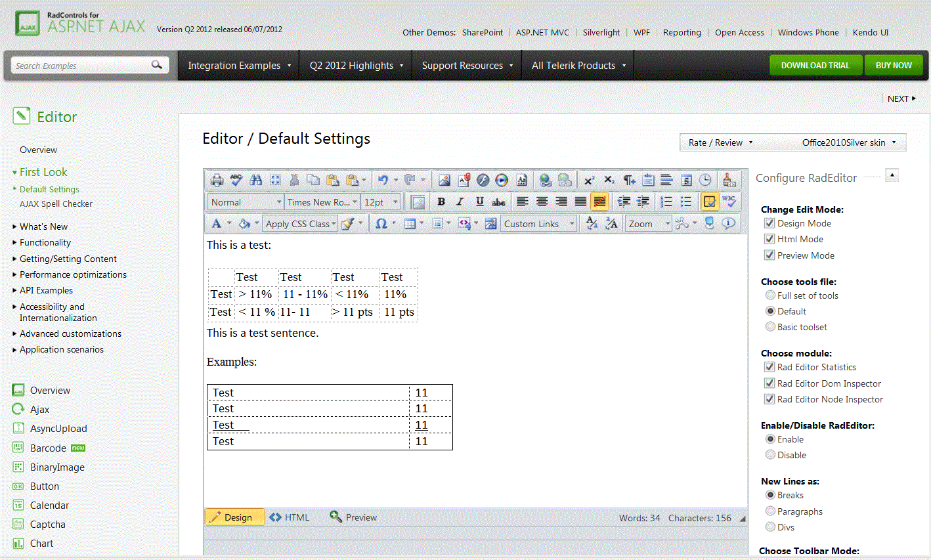Image resolution: width=931 pixels, height=560 pixels.
Task: Uncheck the Rad Editor Dom Inspector module
Action: (769, 383)
